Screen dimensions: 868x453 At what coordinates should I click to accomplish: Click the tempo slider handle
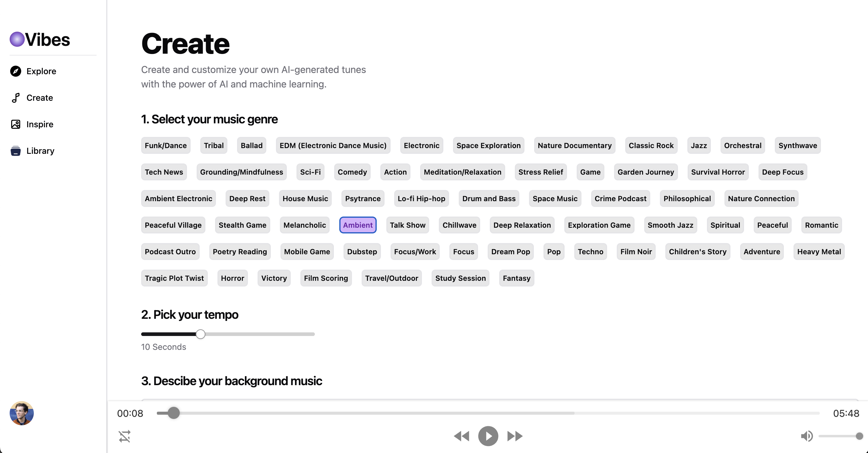click(x=201, y=334)
